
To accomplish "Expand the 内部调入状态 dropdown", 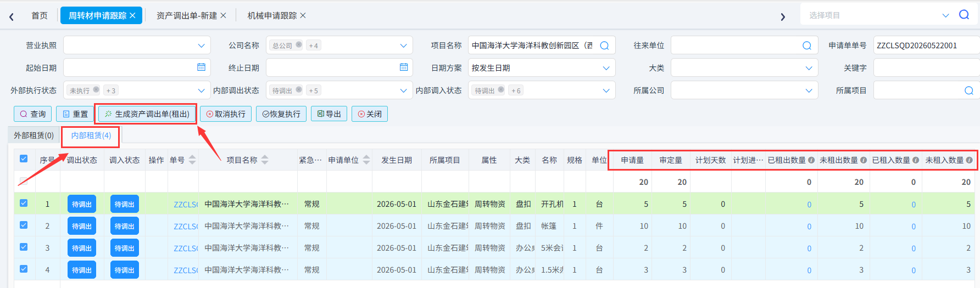I will pos(606,91).
